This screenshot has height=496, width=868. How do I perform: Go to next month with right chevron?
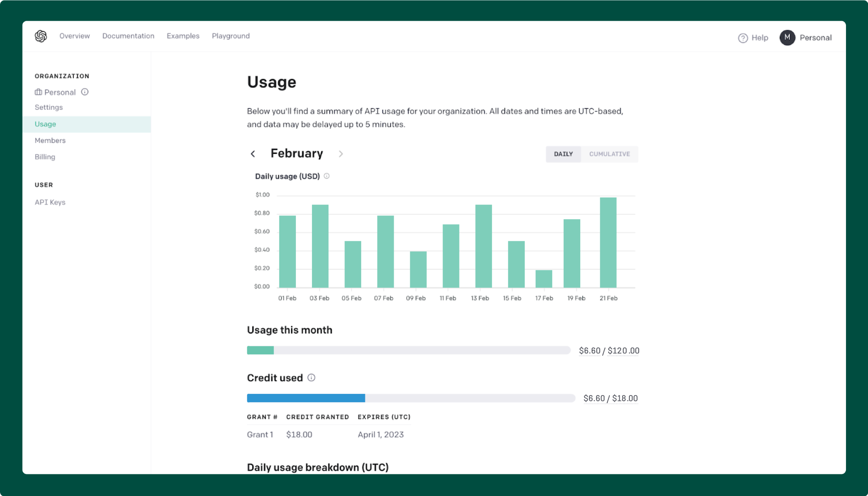(x=341, y=154)
